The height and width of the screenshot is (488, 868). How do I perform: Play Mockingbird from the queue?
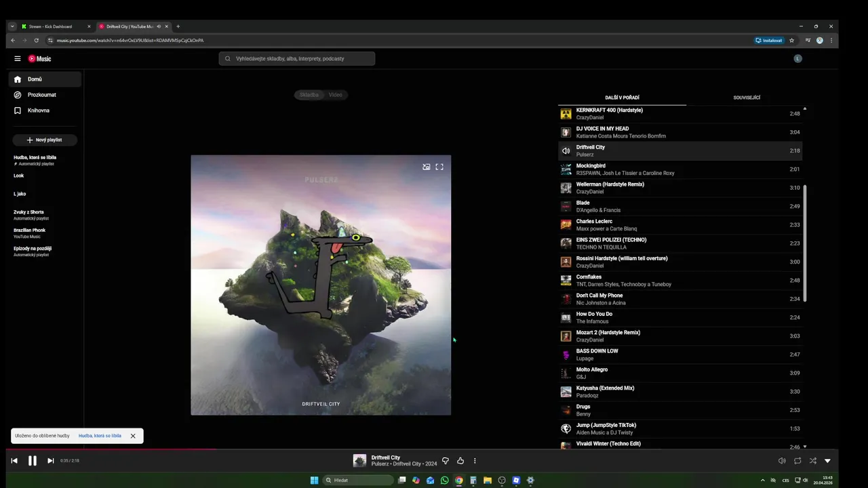[x=680, y=169]
